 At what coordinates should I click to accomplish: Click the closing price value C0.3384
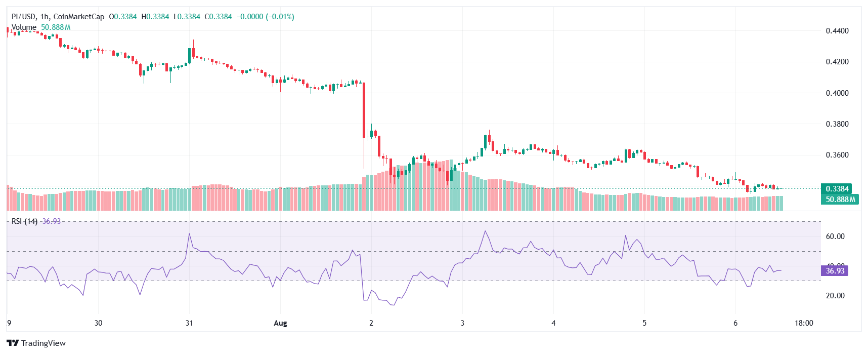coord(219,17)
